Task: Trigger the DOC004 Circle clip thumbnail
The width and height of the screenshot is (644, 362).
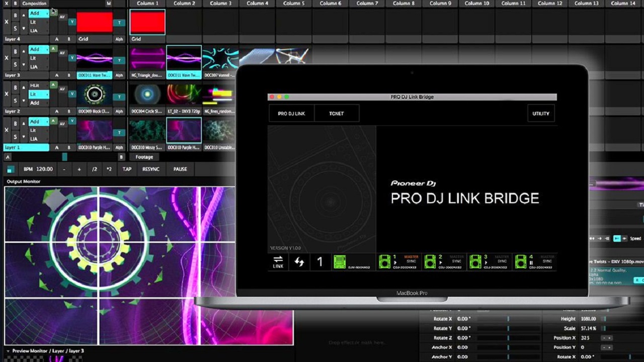Action: 147,94
